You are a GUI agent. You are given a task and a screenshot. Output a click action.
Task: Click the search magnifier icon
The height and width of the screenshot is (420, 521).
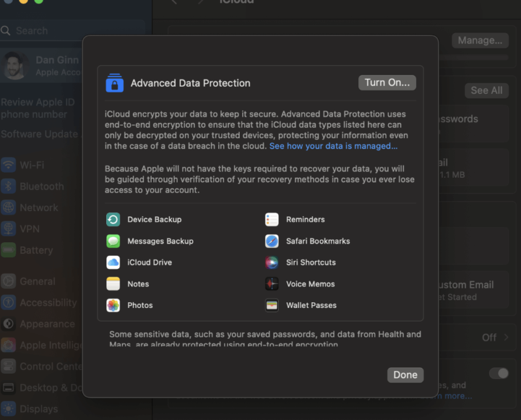(x=5, y=31)
